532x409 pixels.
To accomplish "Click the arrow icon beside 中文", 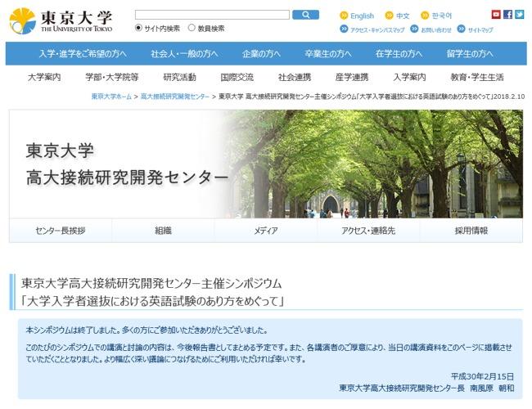I will coord(389,16).
